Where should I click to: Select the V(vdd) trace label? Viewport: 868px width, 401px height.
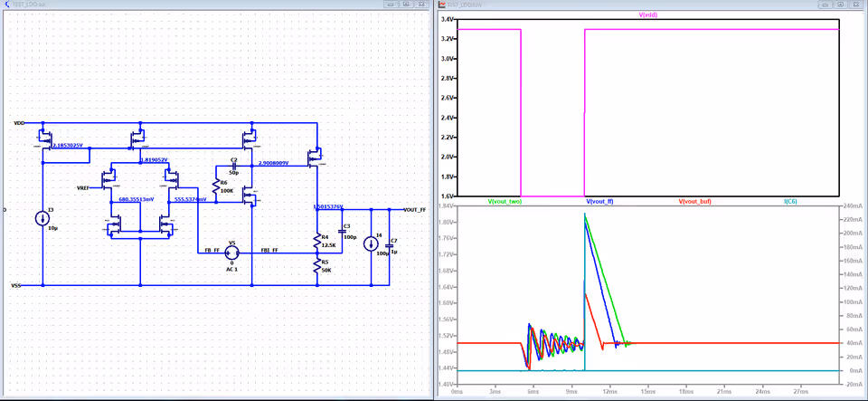[648, 15]
